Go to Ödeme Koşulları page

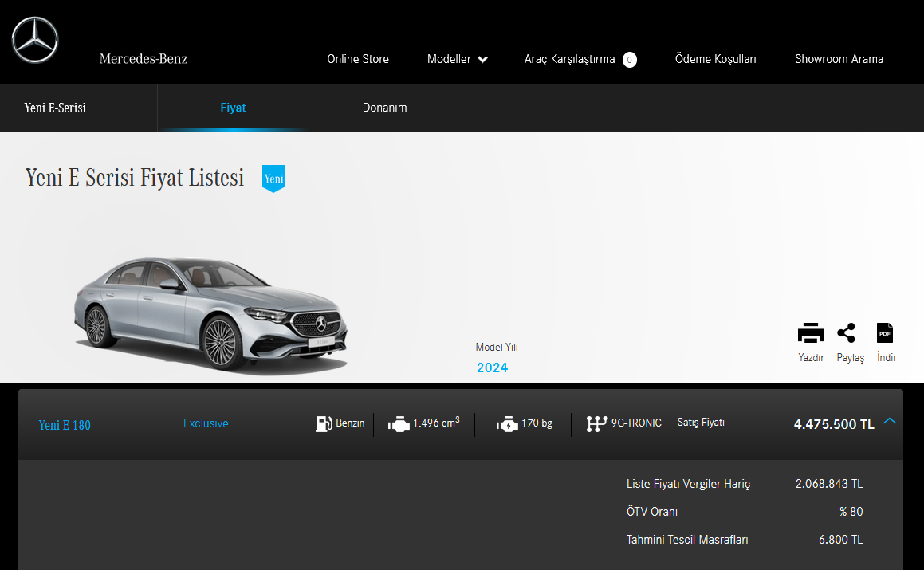(x=715, y=59)
